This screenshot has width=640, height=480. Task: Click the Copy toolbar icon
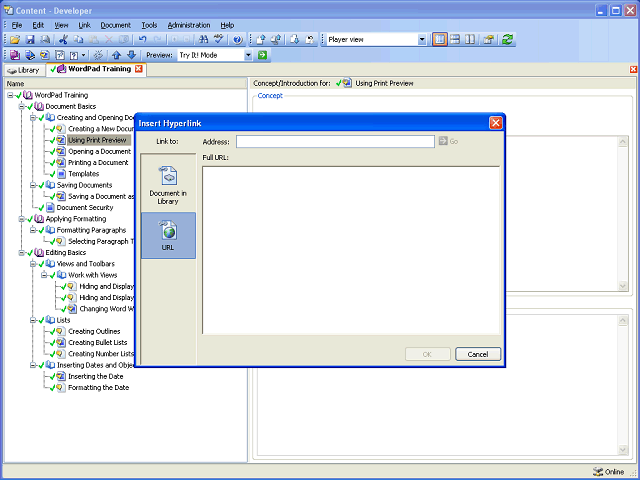(x=78, y=40)
